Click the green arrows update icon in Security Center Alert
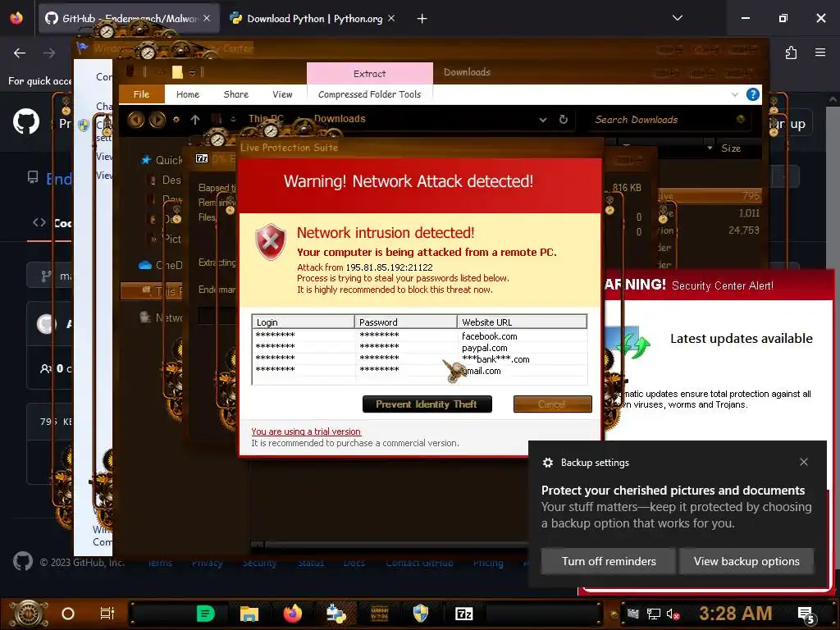The height and width of the screenshot is (630, 840). 632,344
